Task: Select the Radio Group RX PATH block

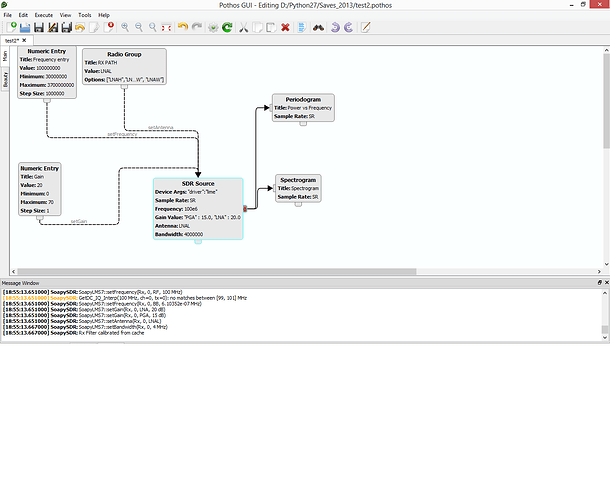Action: click(x=124, y=67)
